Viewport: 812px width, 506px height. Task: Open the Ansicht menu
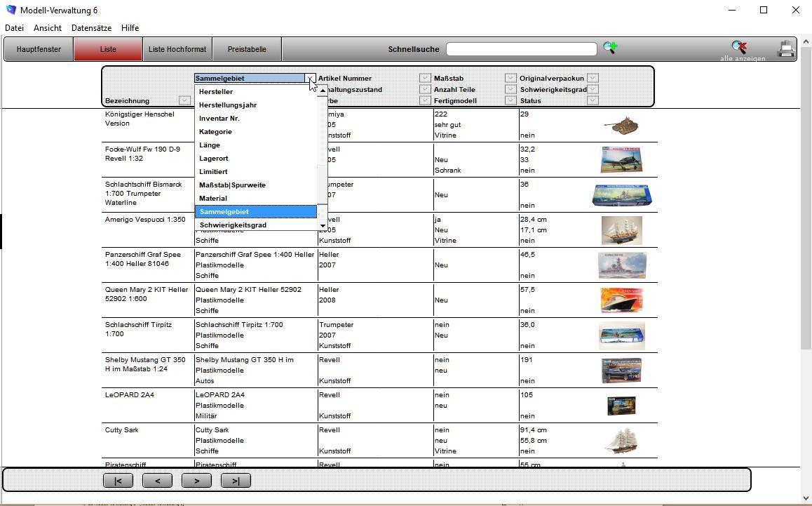48,28
